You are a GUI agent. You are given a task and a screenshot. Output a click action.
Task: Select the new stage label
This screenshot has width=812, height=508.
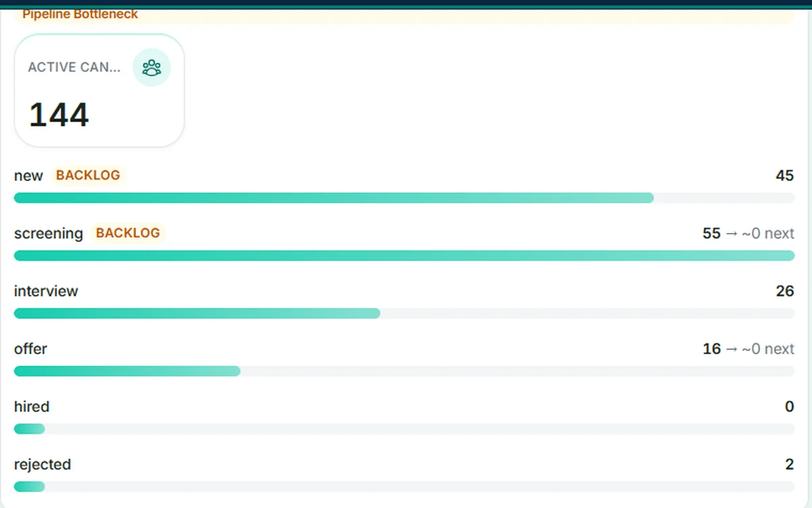click(28, 176)
